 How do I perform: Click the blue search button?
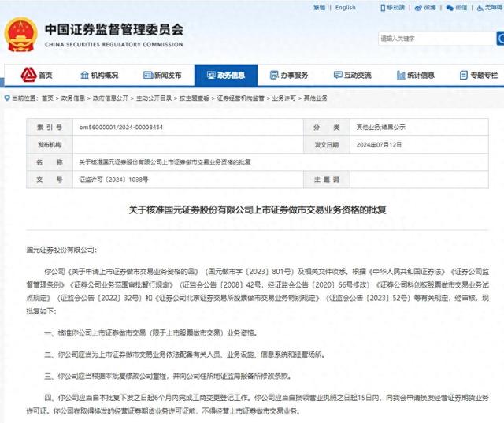(x=500, y=39)
